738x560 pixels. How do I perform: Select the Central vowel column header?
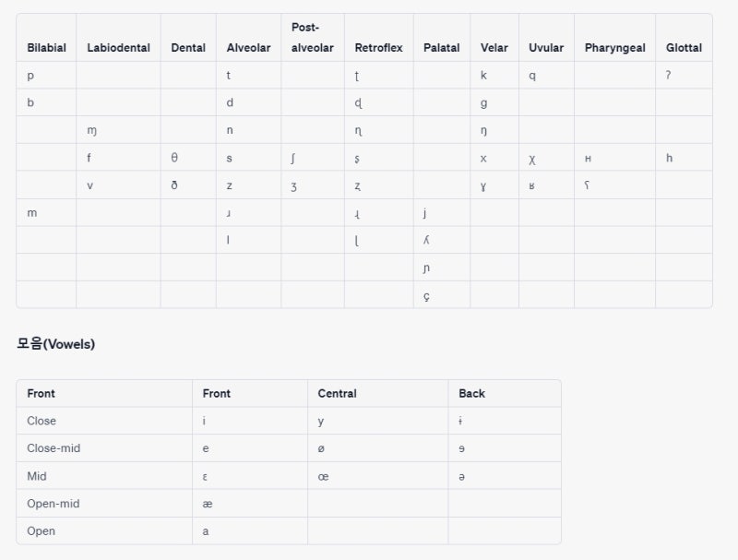[337, 393]
